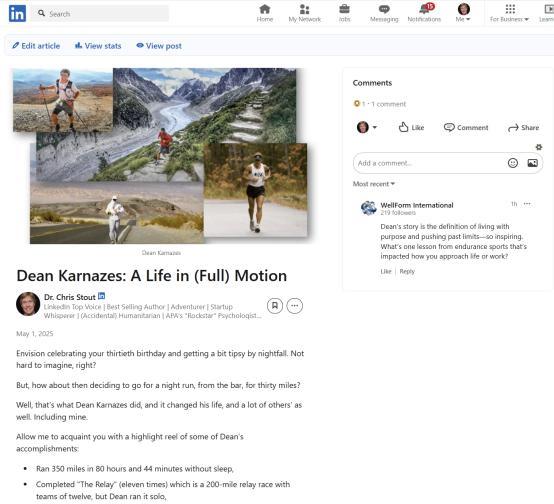Share the article

[x=523, y=127]
